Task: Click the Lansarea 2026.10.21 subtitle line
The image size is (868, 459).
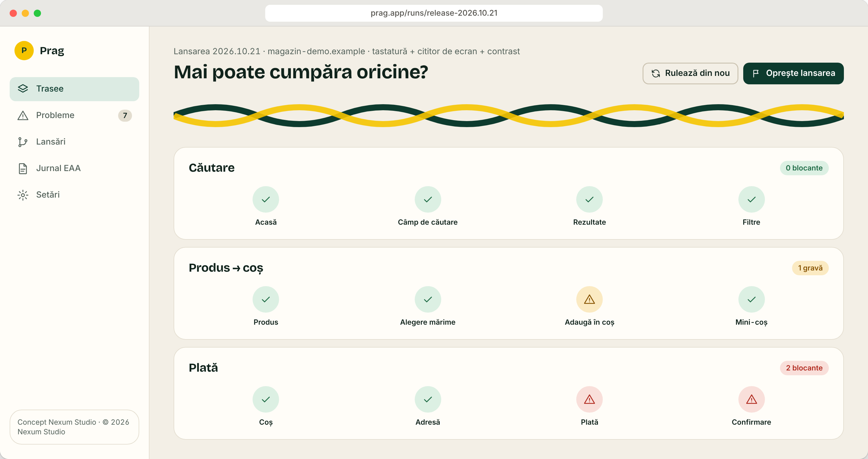Action: tap(346, 52)
